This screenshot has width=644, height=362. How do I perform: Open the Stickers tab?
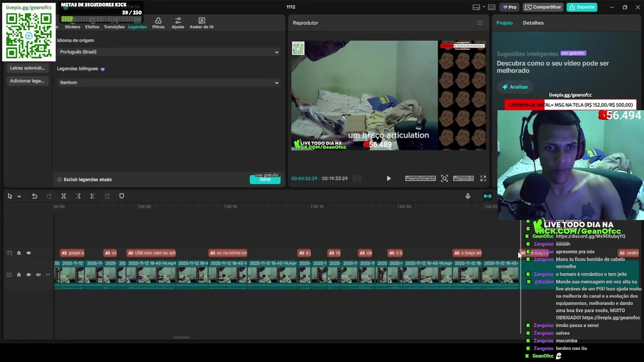coord(72,23)
